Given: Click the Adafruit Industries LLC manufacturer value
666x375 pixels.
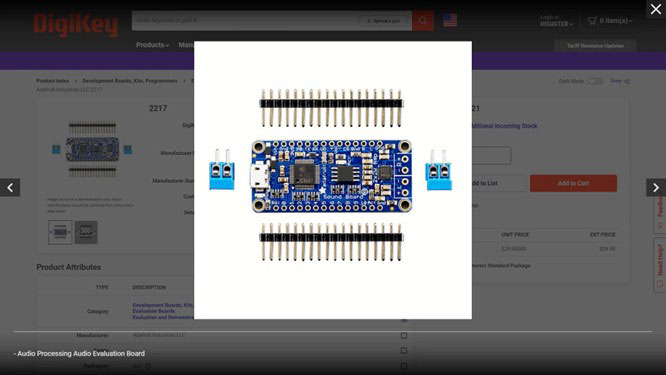Looking at the screenshot, I should 159,335.
